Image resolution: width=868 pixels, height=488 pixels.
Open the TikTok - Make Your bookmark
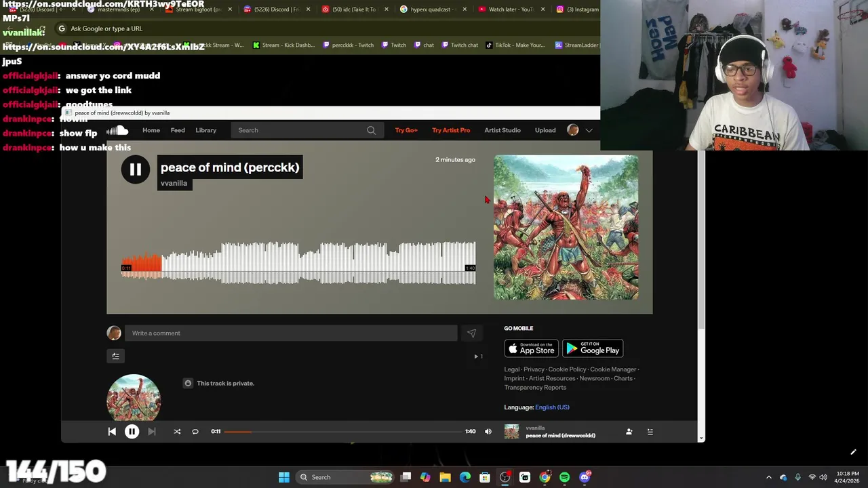(515, 45)
